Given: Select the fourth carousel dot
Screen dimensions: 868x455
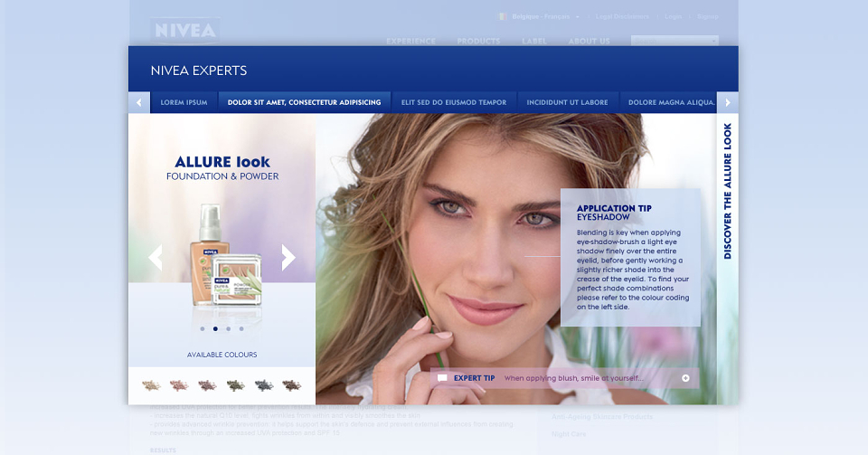Looking at the screenshot, I should [x=241, y=328].
